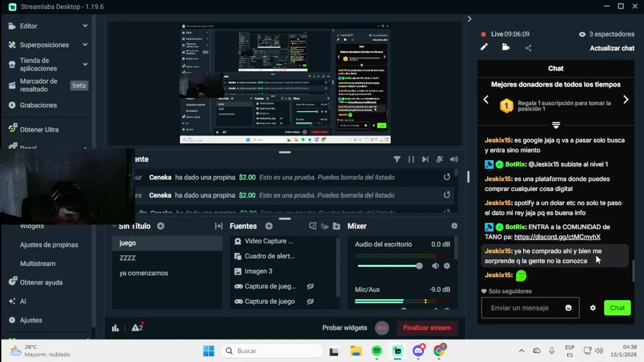Viewport: 644px width, 362px height.
Task: Open Ajustes de propinas
Action: click(x=49, y=245)
